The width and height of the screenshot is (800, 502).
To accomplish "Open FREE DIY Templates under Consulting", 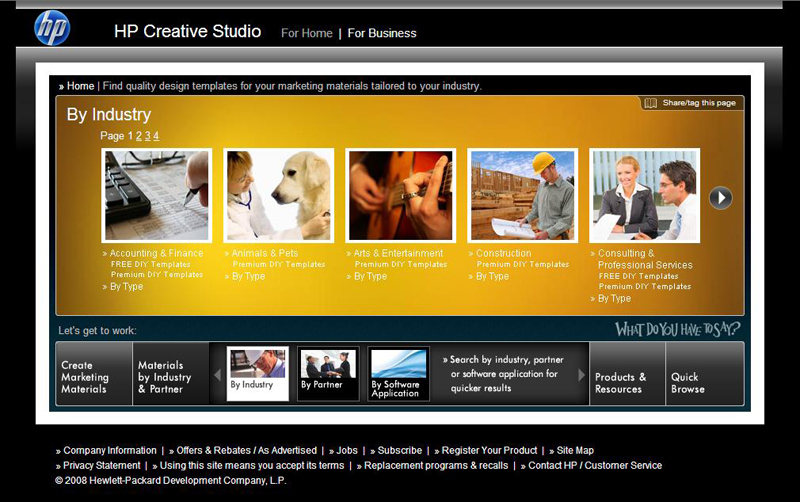I will tap(638, 276).
